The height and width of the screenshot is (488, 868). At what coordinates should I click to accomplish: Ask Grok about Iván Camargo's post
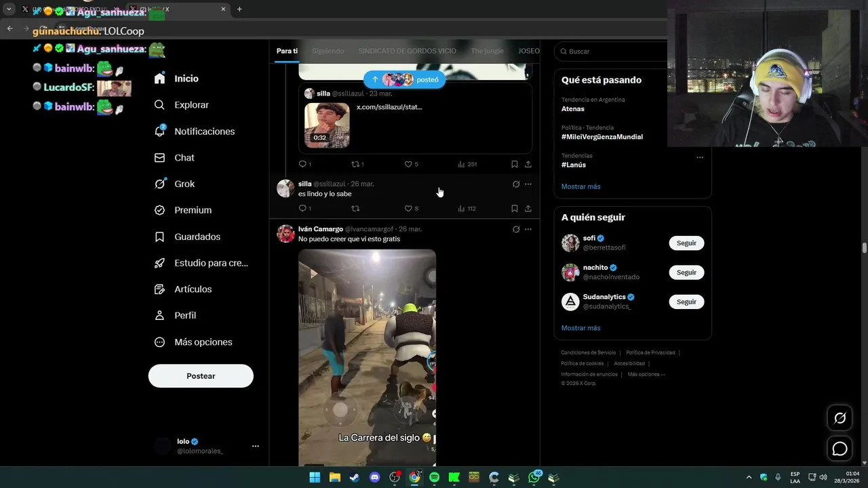coord(516,229)
